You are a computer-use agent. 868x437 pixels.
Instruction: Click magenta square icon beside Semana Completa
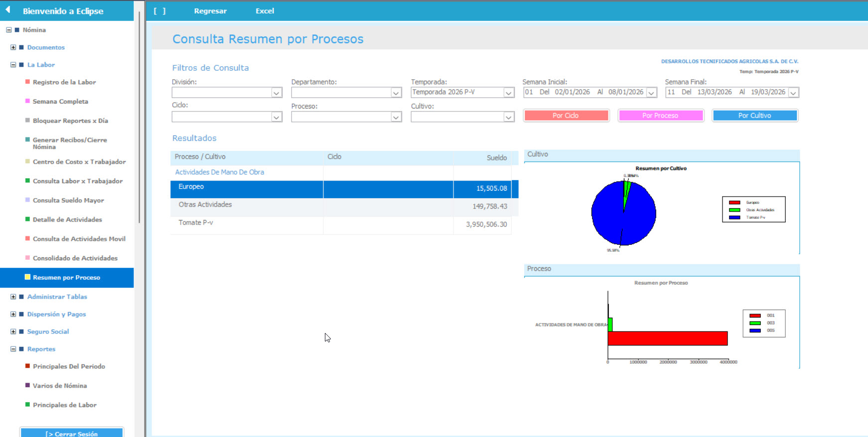point(27,101)
